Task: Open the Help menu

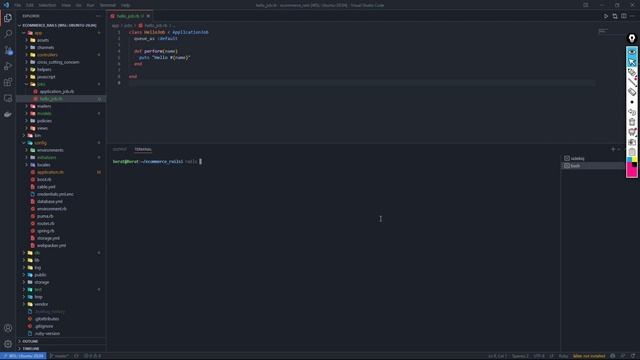Action: click(126, 5)
